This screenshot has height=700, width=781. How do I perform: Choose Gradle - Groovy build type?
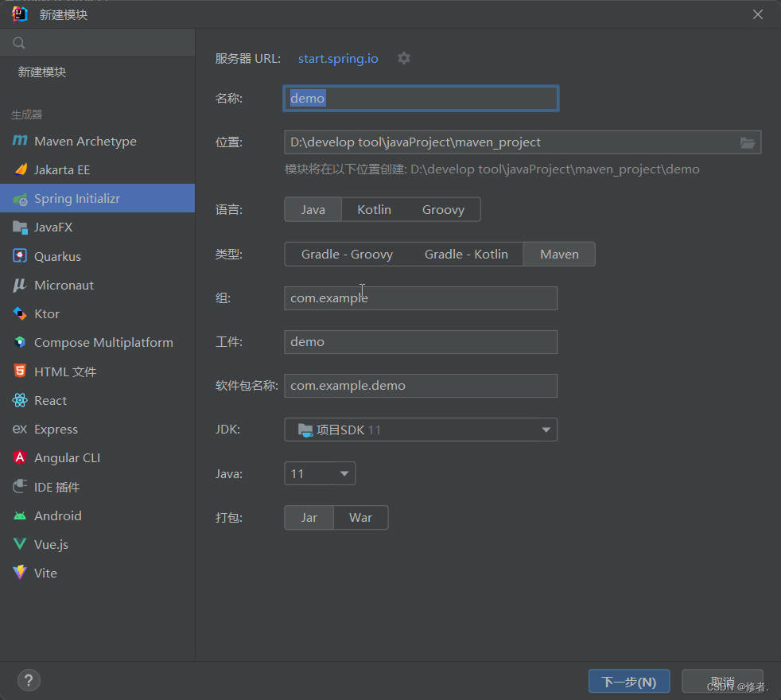(x=348, y=254)
